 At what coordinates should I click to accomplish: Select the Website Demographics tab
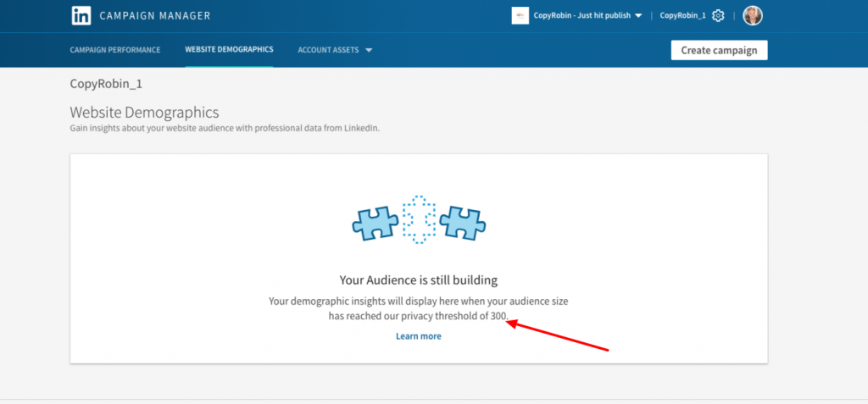229,49
